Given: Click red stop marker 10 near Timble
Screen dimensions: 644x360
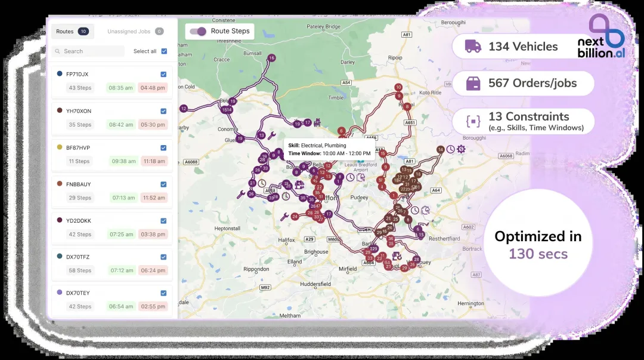Looking at the screenshot, I should [x=398, y=87].
